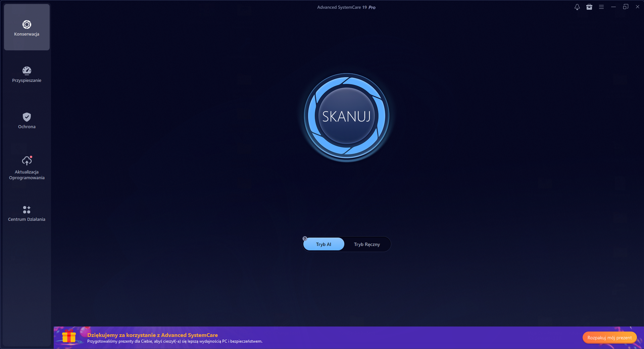Image resolution: width=644 pixels, height=349 pixels.
Task: Restore down the Advanced SystemCare window
Action: (x=626, y=7)
